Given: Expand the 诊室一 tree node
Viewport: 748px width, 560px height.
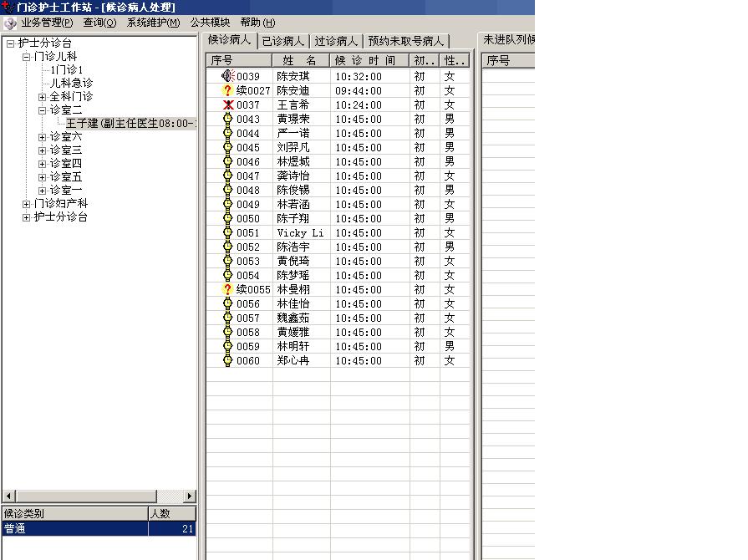Looking at the screenshot, I should point(42,191).
